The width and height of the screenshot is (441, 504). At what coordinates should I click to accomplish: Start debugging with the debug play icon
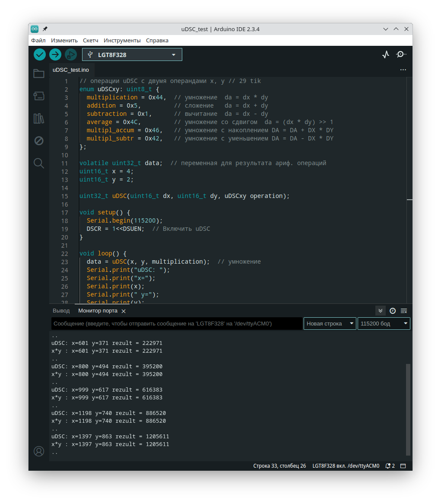[x=71, y=54]
